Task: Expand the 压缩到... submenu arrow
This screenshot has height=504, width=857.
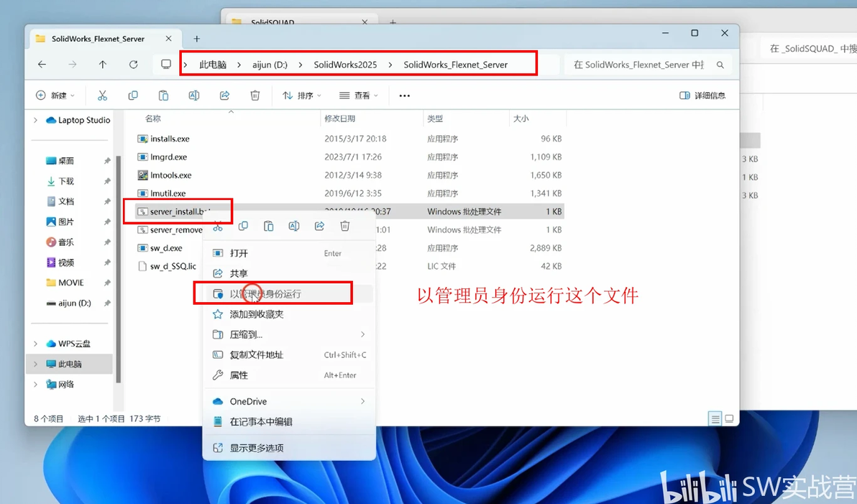Action: coord(362,334)
